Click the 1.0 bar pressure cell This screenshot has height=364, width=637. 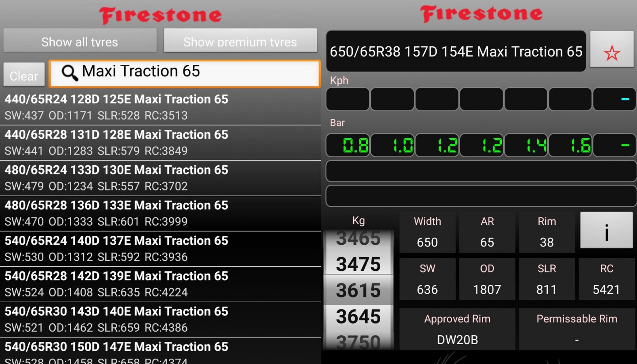(x=393, y=145)
